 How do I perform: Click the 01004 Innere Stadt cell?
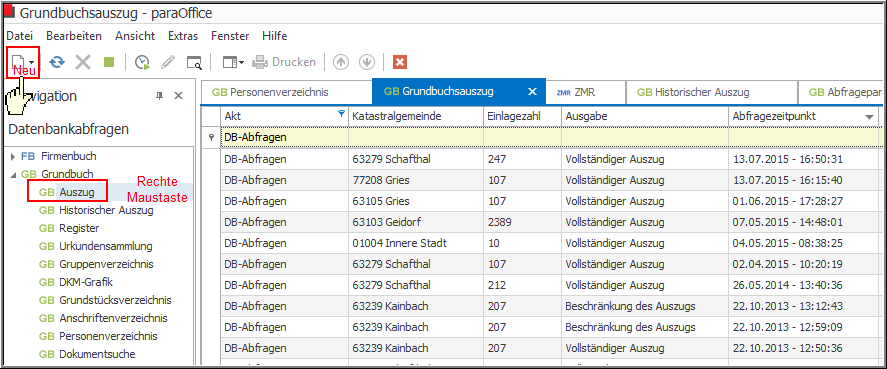(415, 243)
